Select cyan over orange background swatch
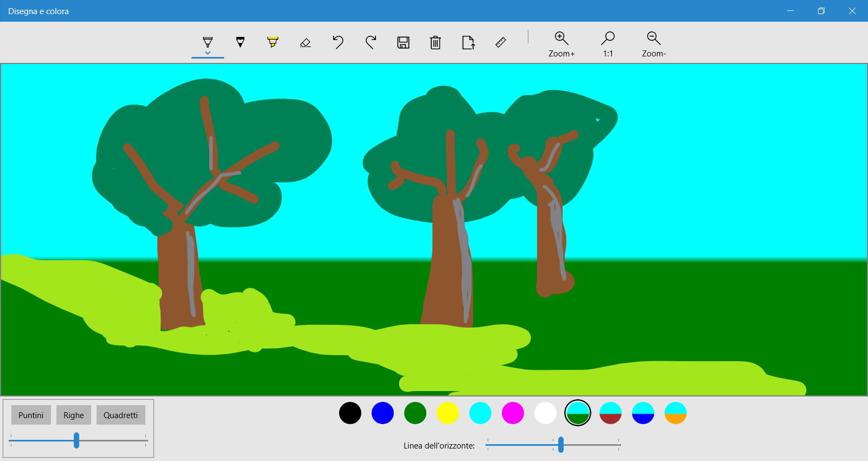The height and width of the screenshot is (461, 868). point(675,413)
